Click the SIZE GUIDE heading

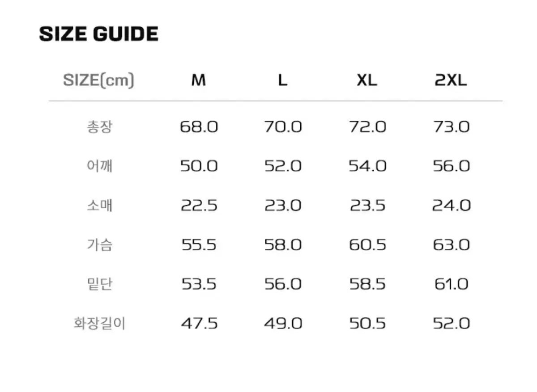(99, 34)
